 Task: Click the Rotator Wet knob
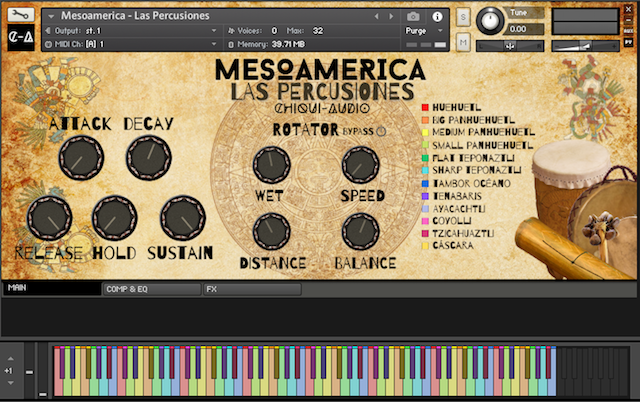270,166
